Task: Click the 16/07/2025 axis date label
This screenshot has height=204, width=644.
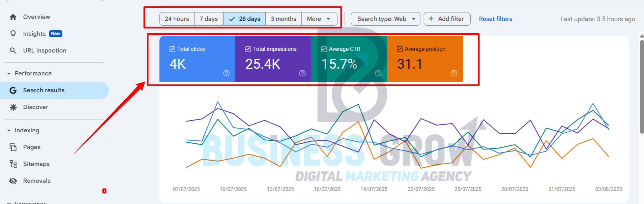Action: 327,189
